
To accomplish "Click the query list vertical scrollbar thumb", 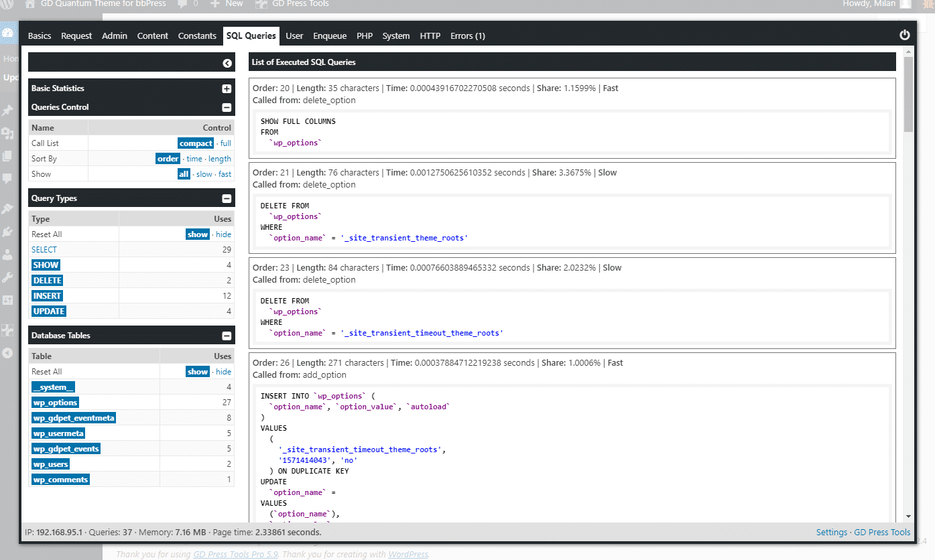I will 909,94.
